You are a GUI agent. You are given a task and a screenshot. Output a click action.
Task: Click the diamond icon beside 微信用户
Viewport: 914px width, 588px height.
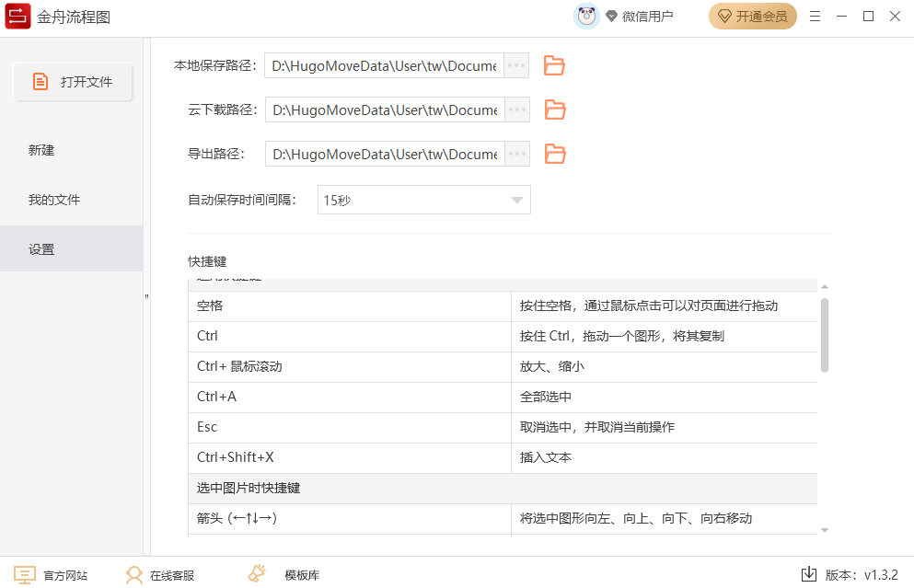[611, 17]
